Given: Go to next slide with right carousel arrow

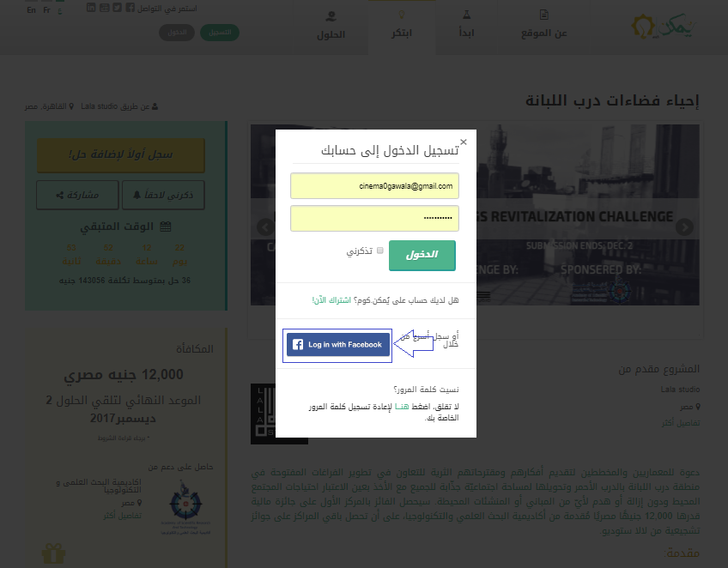Looking at the screenshot, I should pyautogui.click(x=684, y=227).
